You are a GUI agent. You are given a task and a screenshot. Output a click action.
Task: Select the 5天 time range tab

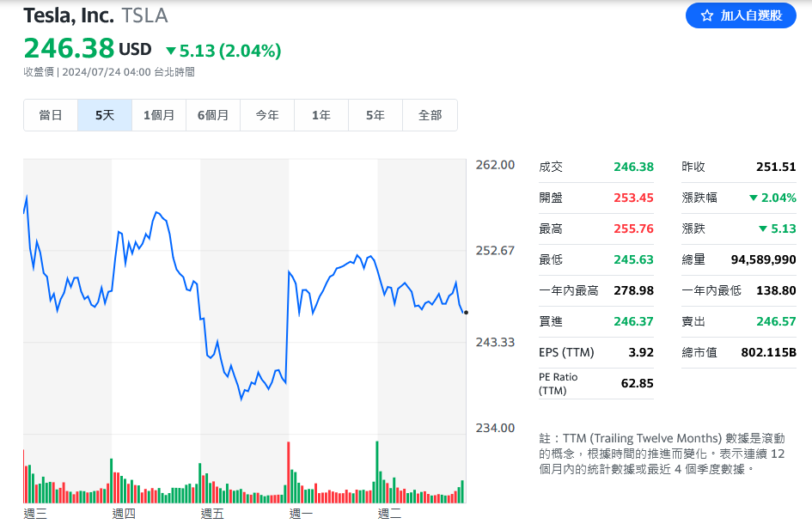(105, 115)
